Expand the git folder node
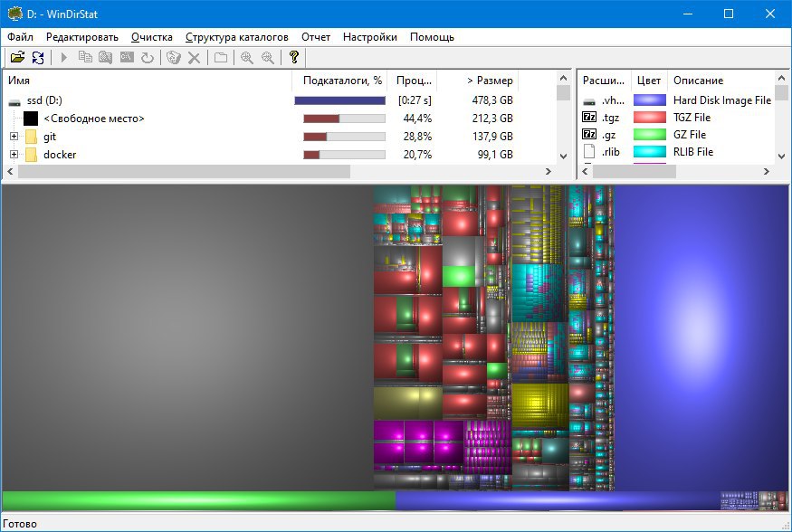792x532 pixels. coord(14,137)
